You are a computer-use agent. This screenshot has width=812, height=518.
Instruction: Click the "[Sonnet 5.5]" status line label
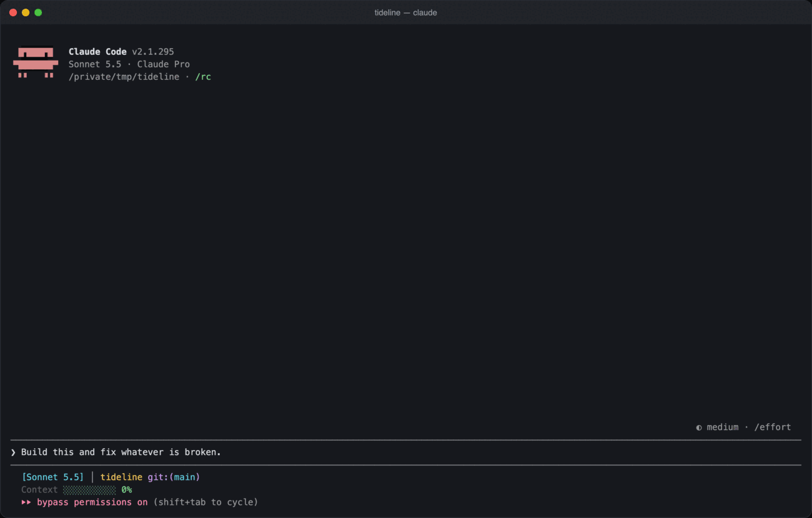tap(52, 477)
